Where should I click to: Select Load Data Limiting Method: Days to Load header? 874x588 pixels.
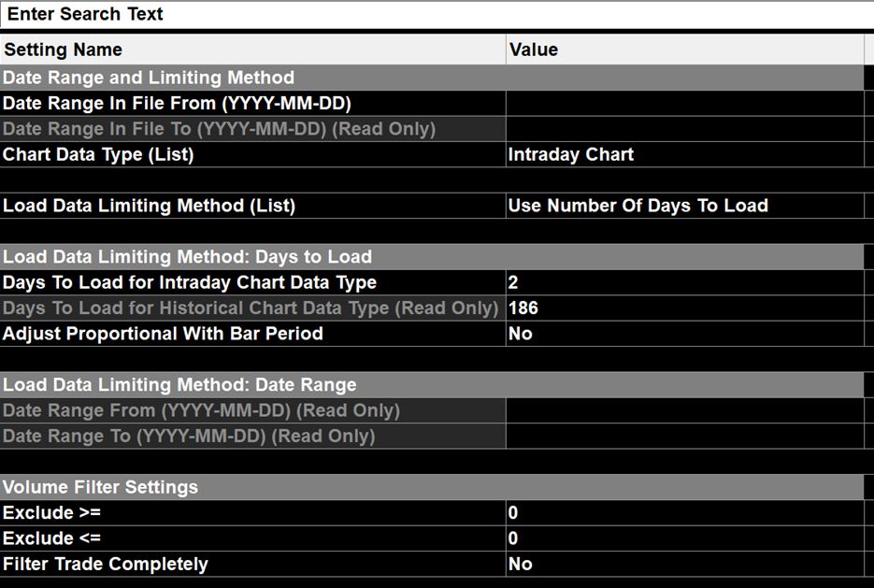click(x=430, y=257)
